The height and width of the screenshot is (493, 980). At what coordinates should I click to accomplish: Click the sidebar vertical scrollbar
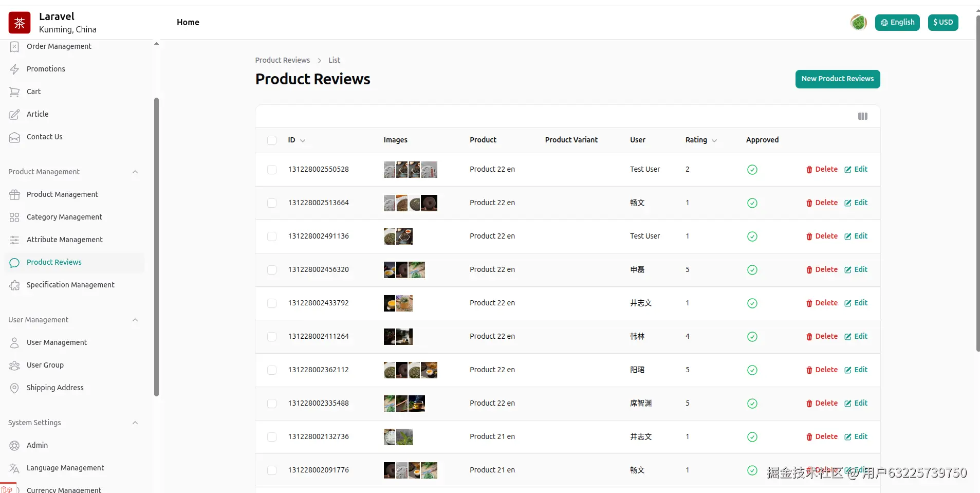coord(156,247)
